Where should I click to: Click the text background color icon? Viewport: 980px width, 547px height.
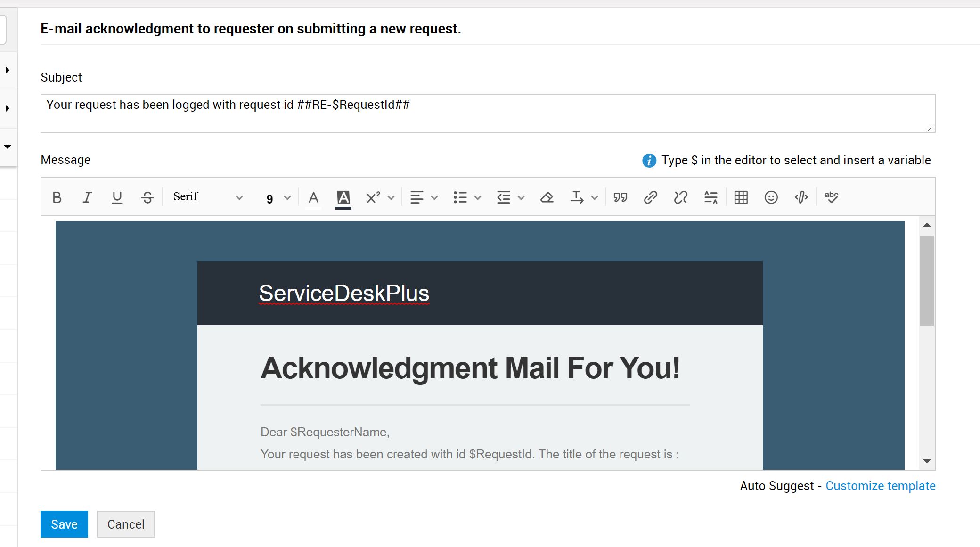pyautogui.click(x=343, y=197)
